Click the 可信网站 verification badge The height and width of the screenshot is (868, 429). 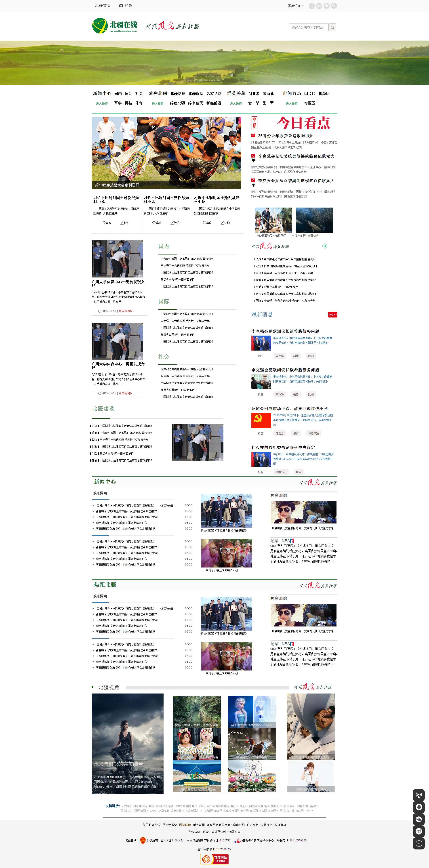pyautogui.click(x=214, y=859)
